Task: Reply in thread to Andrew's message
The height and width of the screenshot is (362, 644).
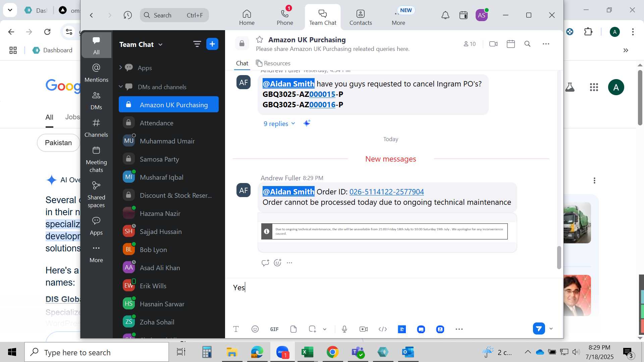Action: (x=265, y=262)
